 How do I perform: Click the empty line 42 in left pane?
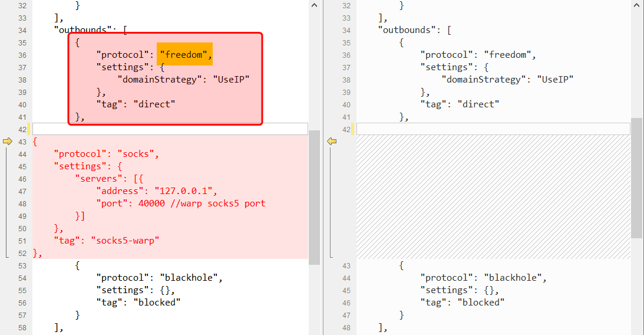click(170, 129)
